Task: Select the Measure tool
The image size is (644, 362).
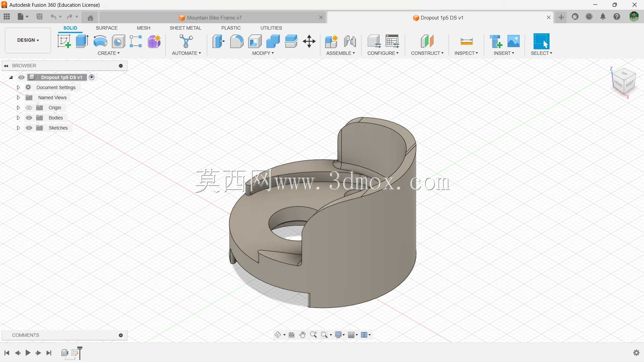Action: [467, 41]
